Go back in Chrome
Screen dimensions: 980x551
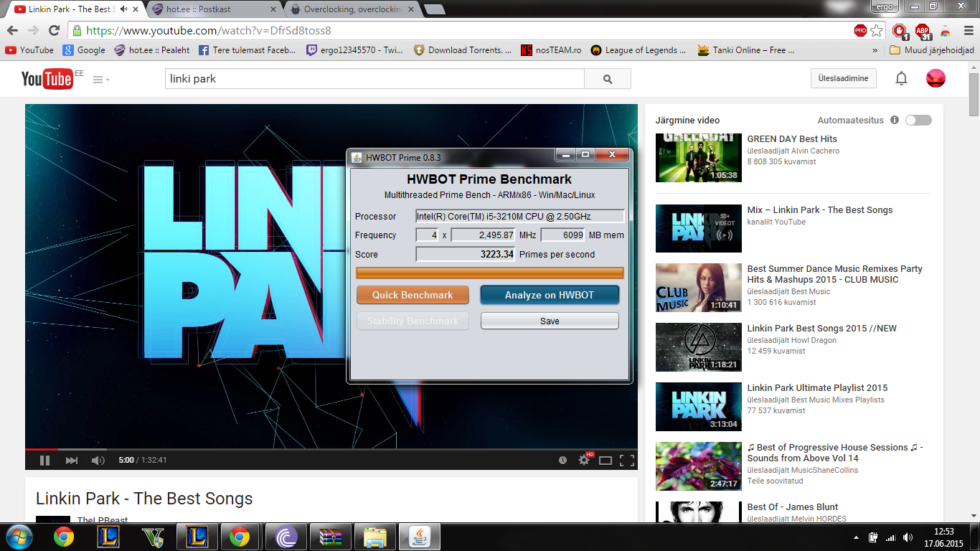[12, 31]
